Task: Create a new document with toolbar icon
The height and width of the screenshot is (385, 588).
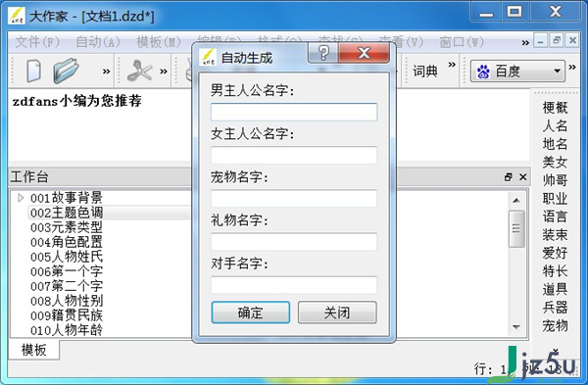Action: tap(33, 71)
